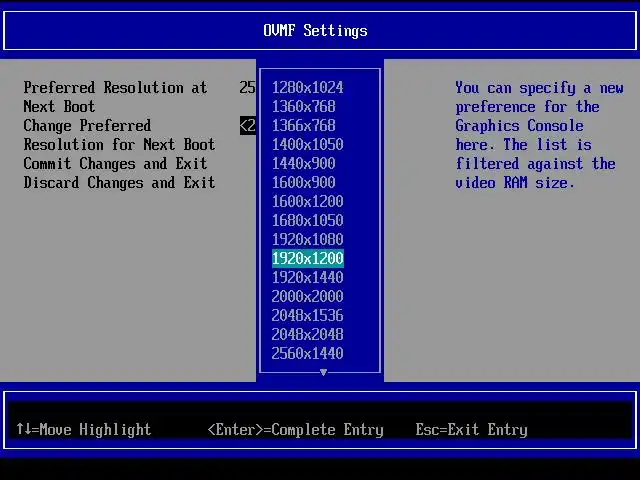The image size is (640, 480).
Task: Click the Esc=Exit Entry hint
Action: tap(472, 429)
